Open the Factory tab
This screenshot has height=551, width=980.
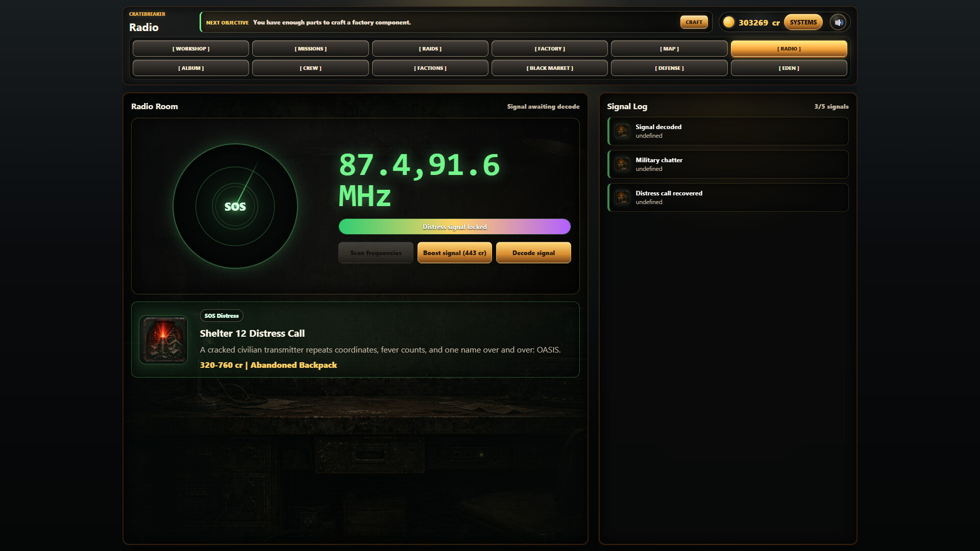[x=550, y=49]
